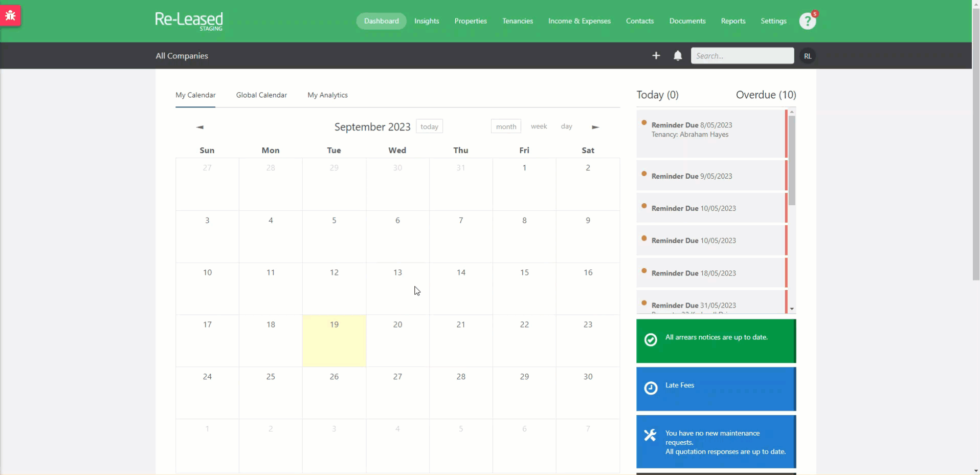Screen dimensions: 980x475
Task: Select the September 1 day cell
Action: 524,184
